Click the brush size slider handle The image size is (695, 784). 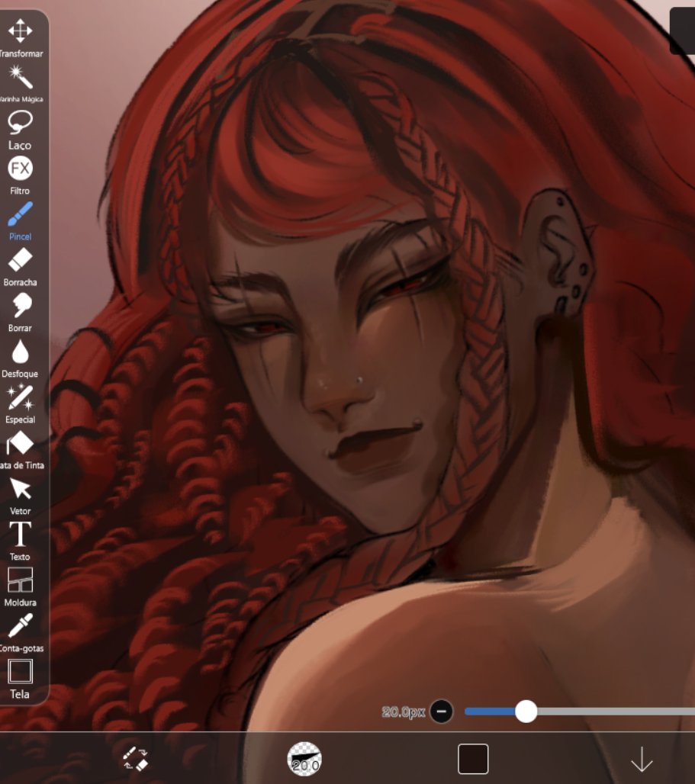coord(526,712)
